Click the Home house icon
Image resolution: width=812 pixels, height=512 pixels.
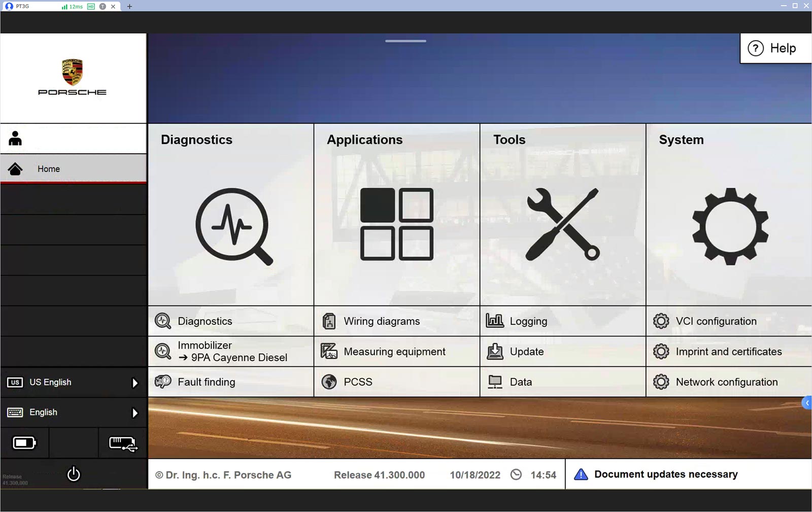tap(15, 169)
